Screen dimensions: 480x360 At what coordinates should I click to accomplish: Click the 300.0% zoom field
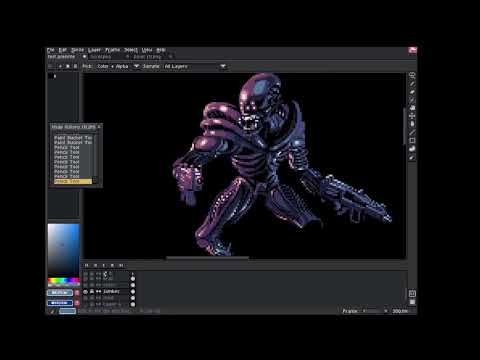pyautogui.click(x=400, y=311)
